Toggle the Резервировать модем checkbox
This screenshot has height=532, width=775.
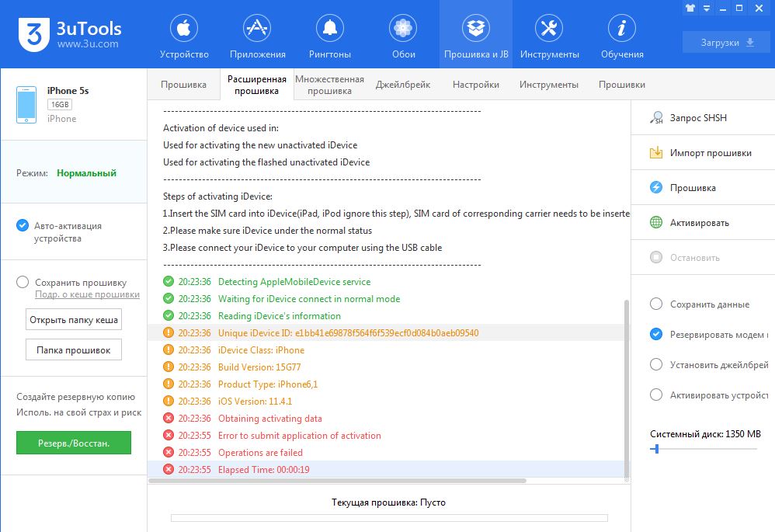pyautogui.click(x=656, y=334)
